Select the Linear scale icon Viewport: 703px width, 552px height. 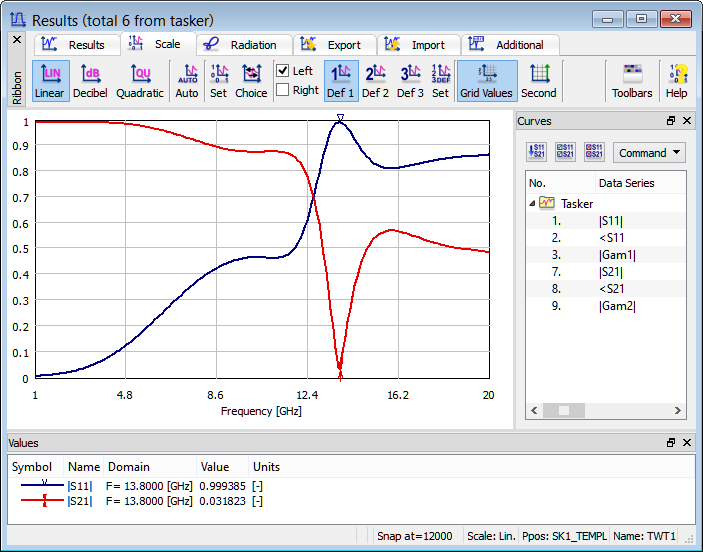[x=49, y=73]
